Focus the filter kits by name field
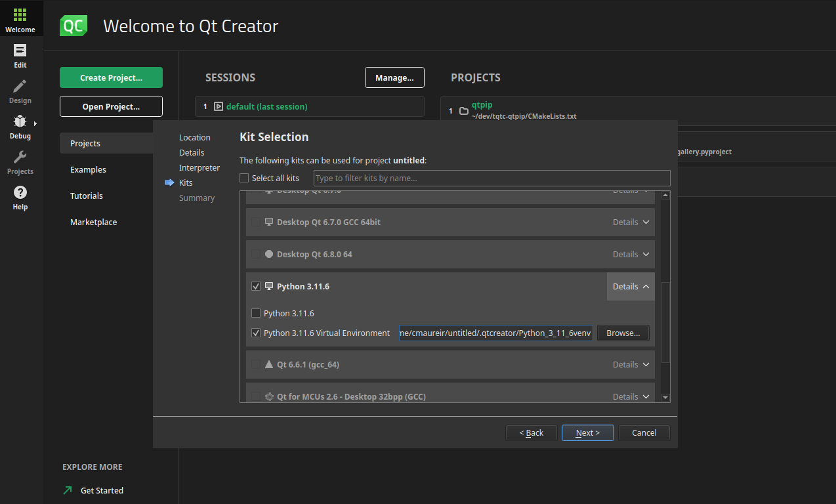Image resolution: width=836 pixels, height=504 pixels. (x=491, y=178)
